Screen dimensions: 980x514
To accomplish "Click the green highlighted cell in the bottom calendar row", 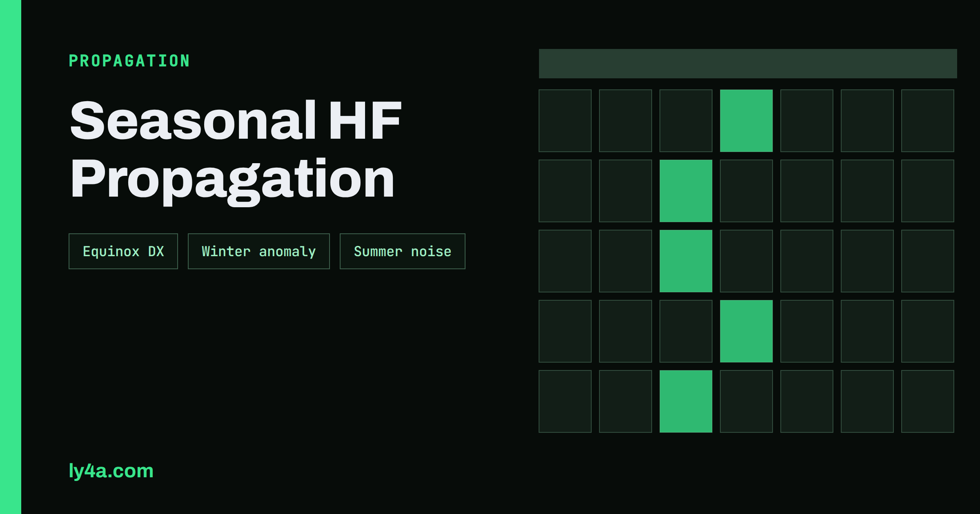I will [x=686, y=401].
